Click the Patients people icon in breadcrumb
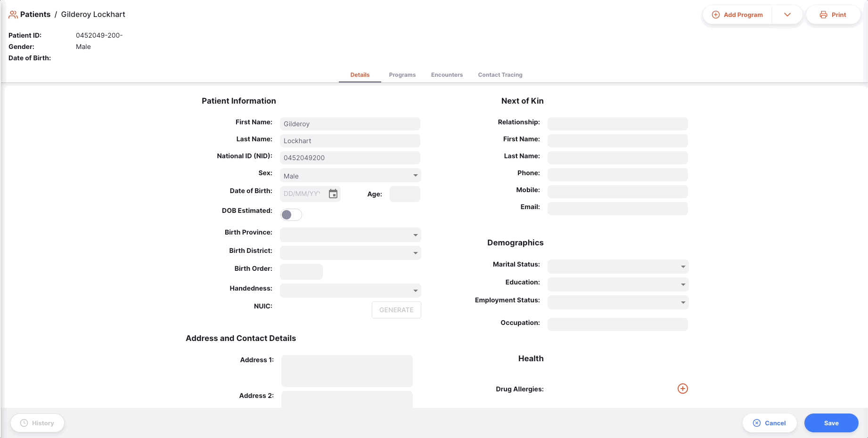This screenshot has width=868, height=438. (13, 15)
